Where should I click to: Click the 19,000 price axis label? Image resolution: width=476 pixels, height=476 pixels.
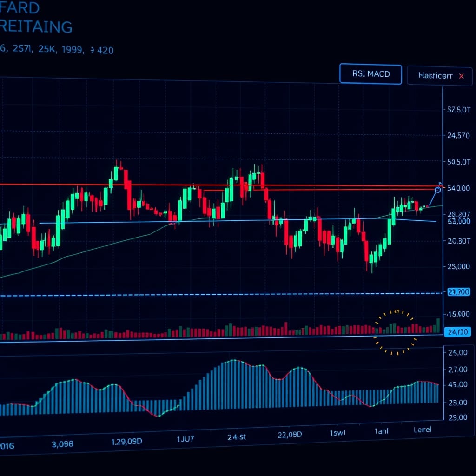458,314
